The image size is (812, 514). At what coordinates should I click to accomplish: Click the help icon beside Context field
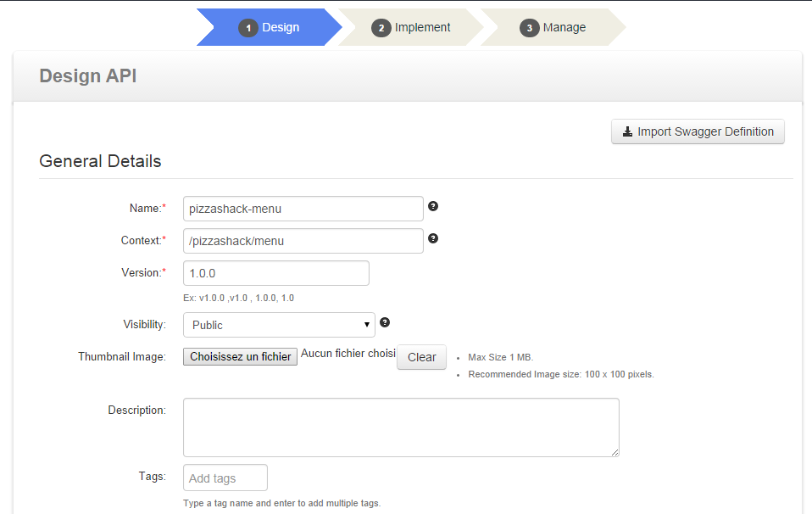[433, 238]
